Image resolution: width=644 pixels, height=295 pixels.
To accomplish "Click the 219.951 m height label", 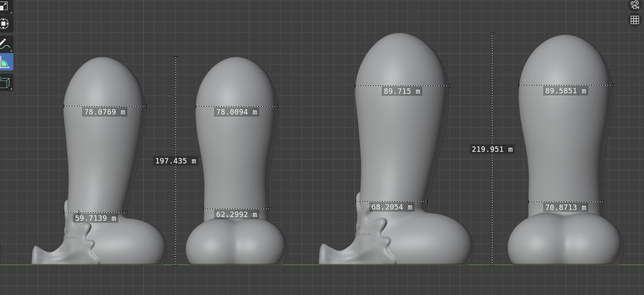I will click(492, 149).
